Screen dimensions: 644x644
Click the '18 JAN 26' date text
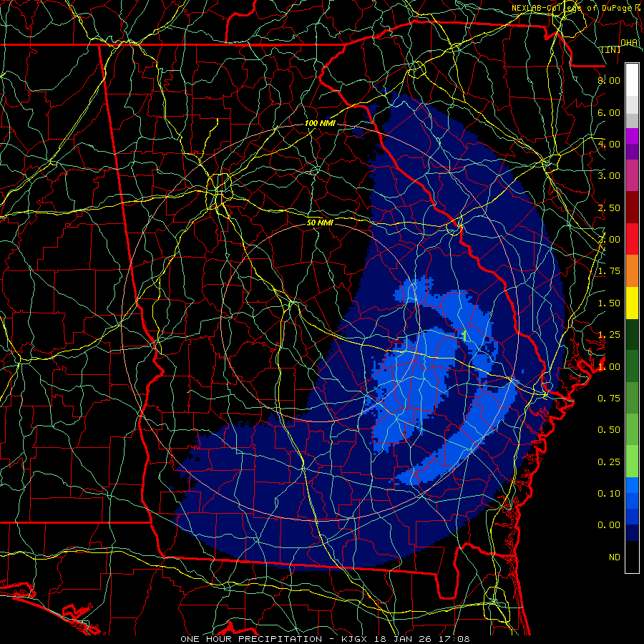(404, 639)
